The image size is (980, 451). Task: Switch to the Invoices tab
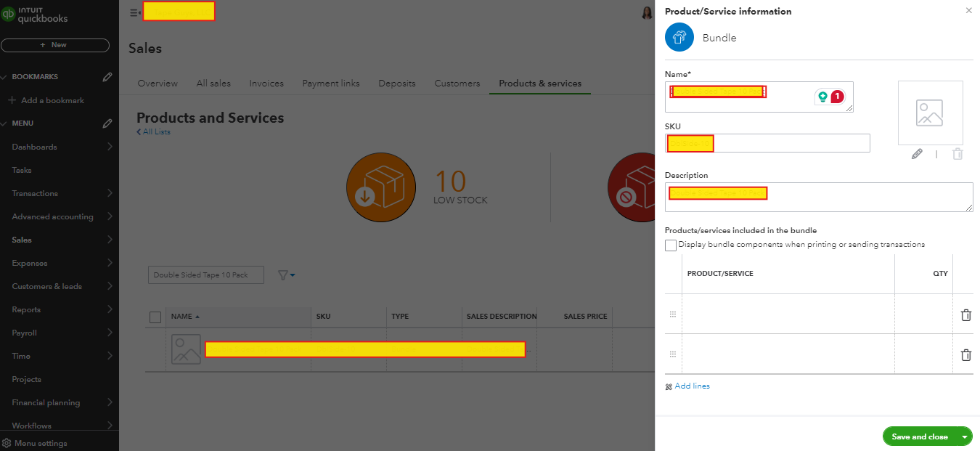[x=266, y=84]
